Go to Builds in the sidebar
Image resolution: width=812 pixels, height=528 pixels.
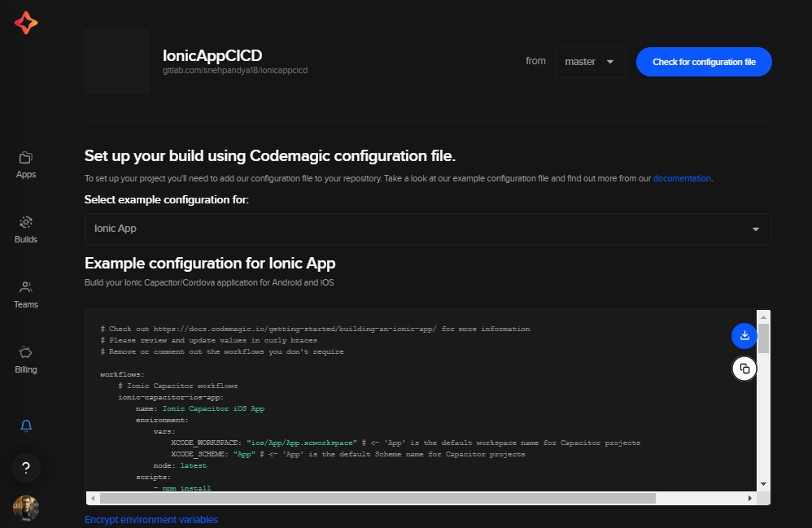pos(26,230)
